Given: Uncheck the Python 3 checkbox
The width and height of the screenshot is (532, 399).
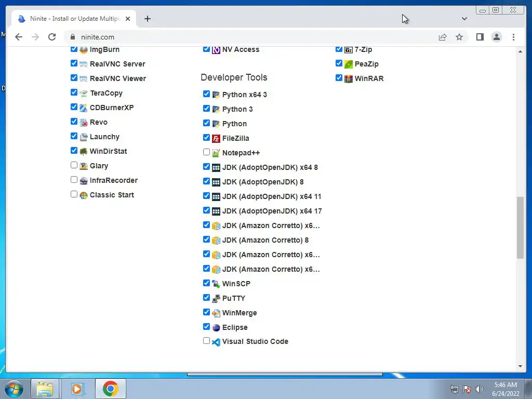Looking at the screenshot, I should point(206,108).
